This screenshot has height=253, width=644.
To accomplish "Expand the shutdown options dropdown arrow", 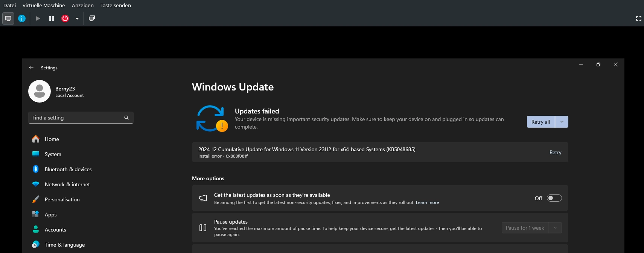I will [77, 18].
